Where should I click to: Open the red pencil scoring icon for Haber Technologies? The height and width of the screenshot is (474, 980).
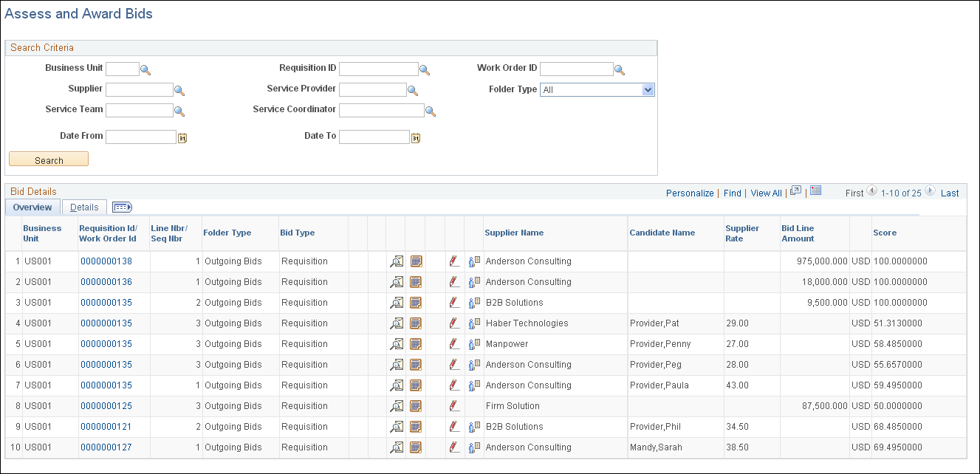pos(454,323)
